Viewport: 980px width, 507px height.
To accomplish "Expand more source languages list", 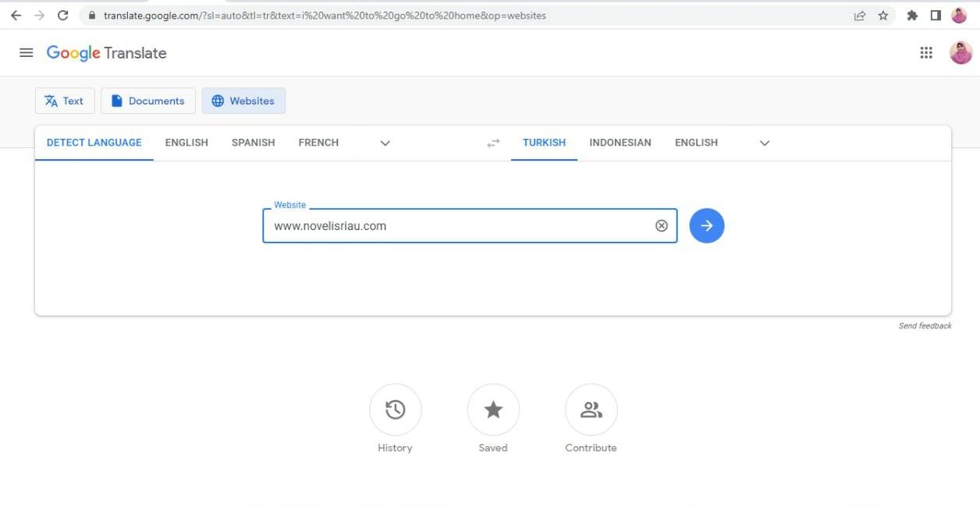I will click(x=385, y=144).
